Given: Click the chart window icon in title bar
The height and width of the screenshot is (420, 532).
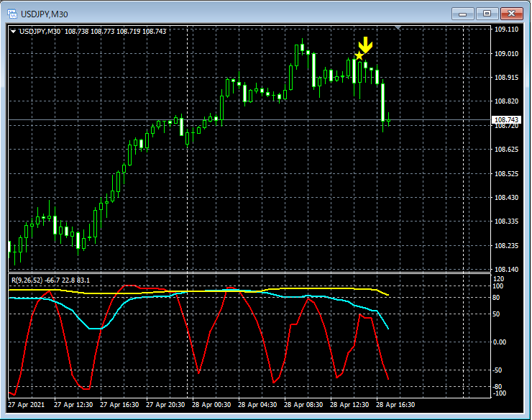Looking at the screenshot, I should tap(12, 12).
